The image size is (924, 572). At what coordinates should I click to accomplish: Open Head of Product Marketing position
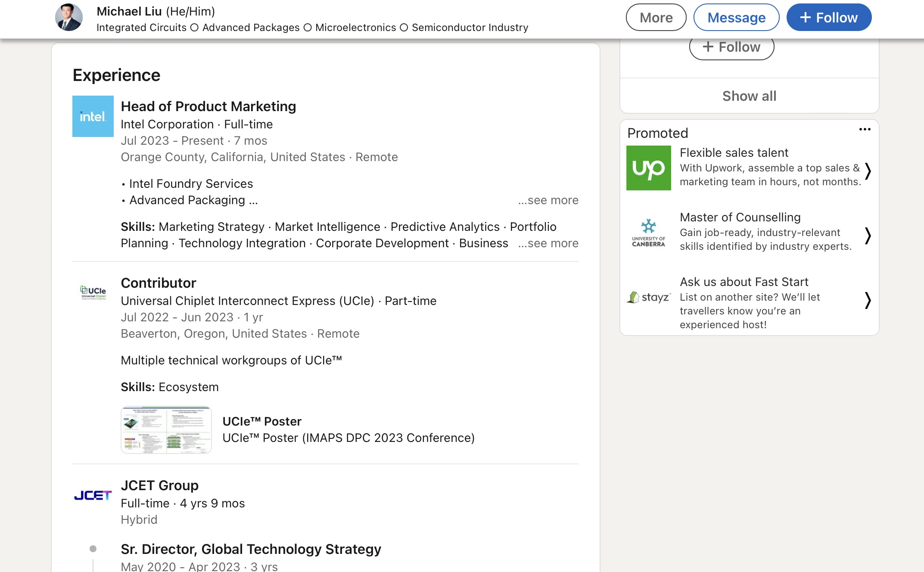click(x=208, y=106)
